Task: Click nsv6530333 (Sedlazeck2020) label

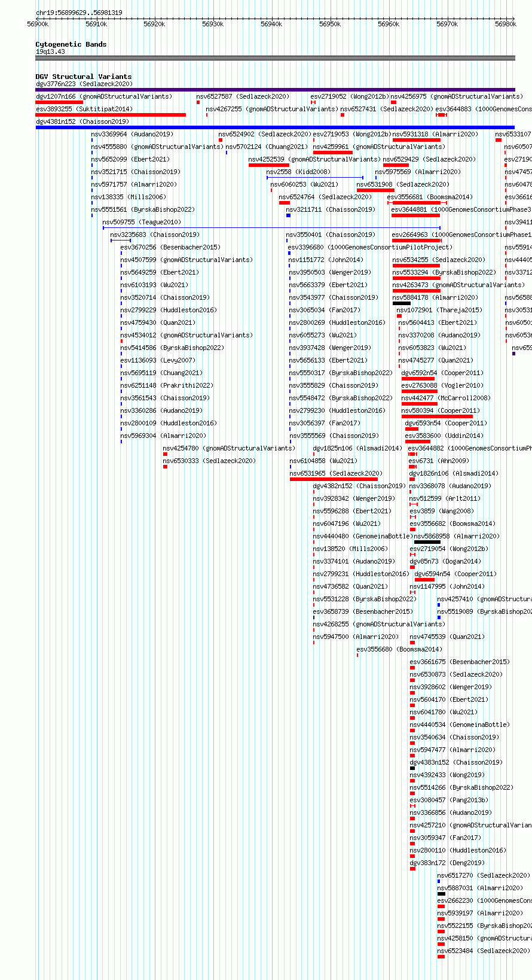Action: (x=209, y=461)
